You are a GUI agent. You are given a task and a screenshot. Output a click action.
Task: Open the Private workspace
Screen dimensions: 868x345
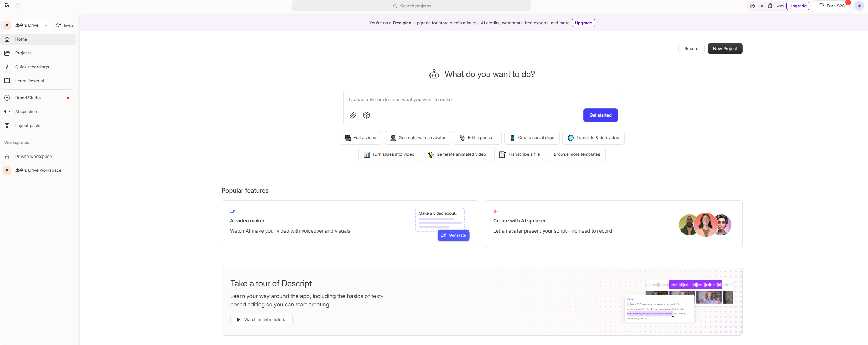click(x=33, y=157)
